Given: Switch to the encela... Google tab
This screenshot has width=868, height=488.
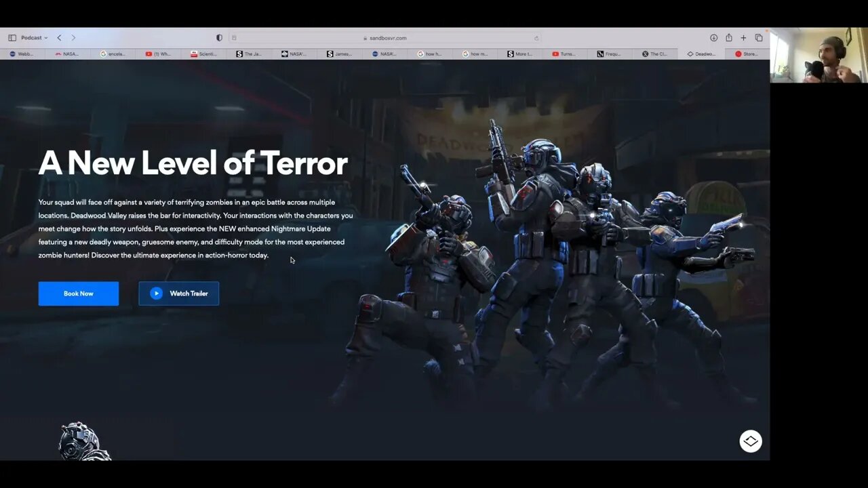Looking at the screenshot, I should [113, 54].
